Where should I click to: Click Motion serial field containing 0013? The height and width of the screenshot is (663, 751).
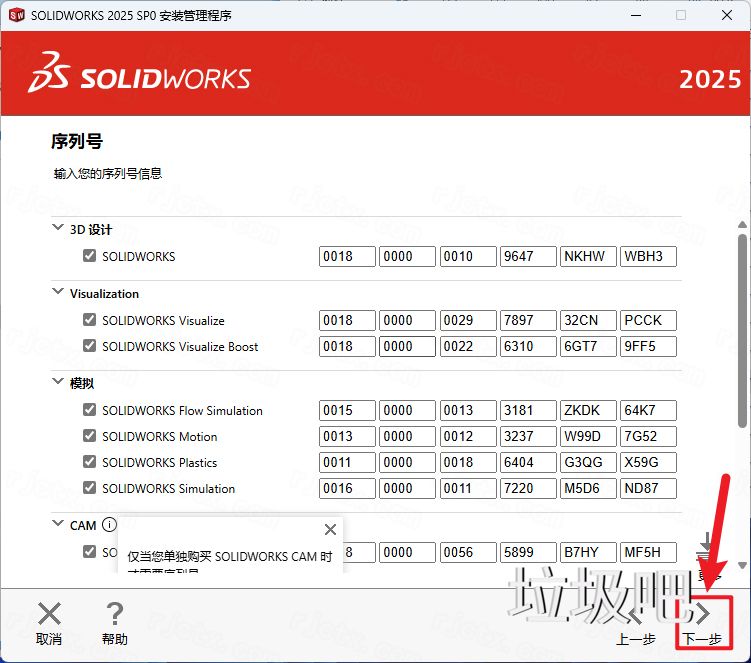pyautogui.click(x=347, y=436)
